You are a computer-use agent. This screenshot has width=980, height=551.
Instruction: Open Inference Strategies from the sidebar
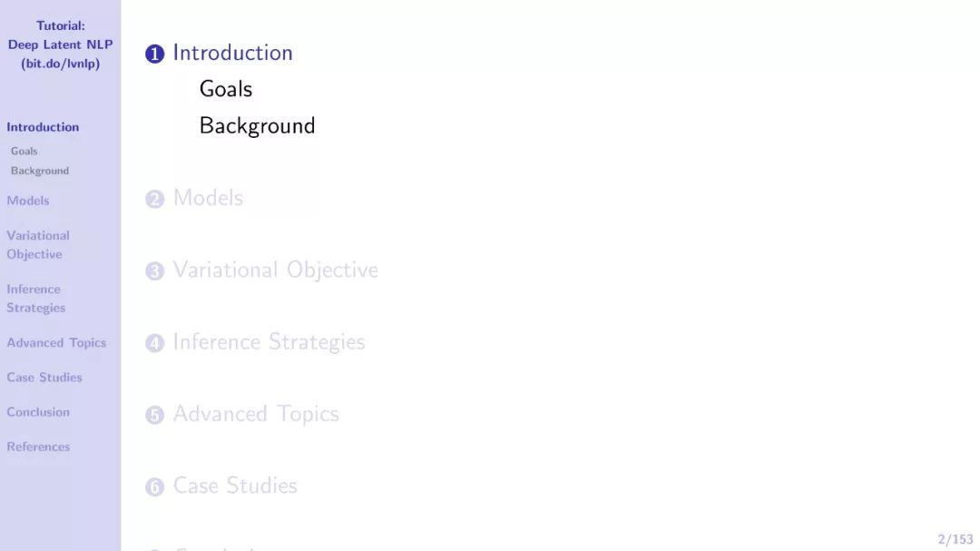pos(35,299)
